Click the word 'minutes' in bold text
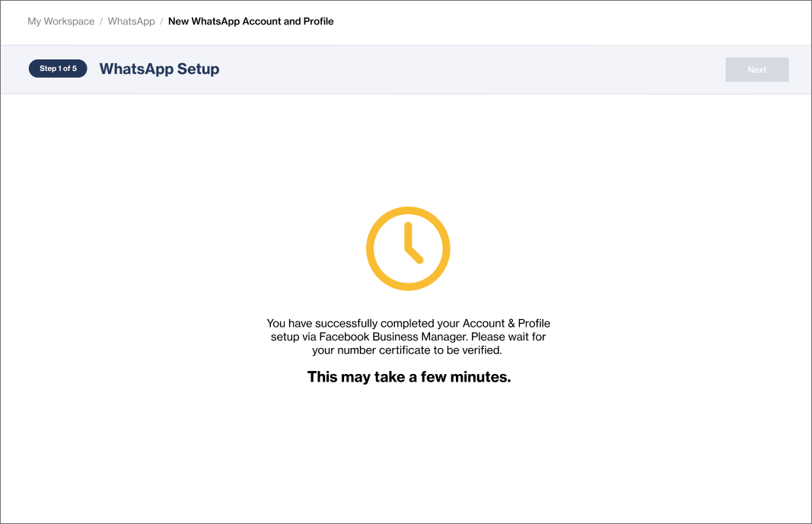 [x=482, y=376]
